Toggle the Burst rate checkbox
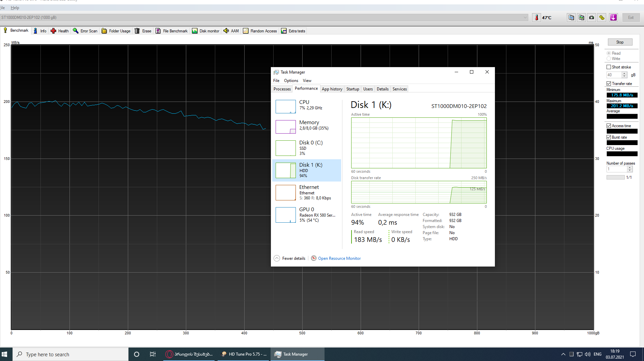 [x=609, y=137]
